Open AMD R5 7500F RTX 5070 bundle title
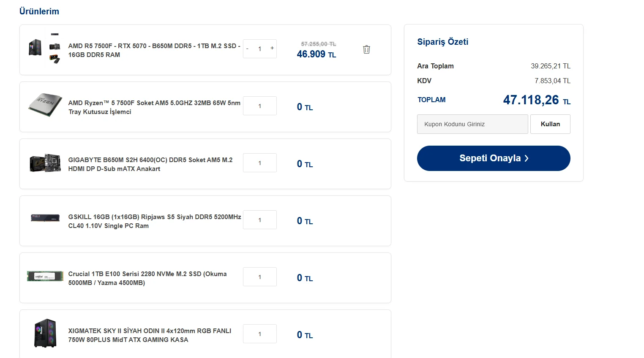644x358 pixels. (x=154, y=50)
